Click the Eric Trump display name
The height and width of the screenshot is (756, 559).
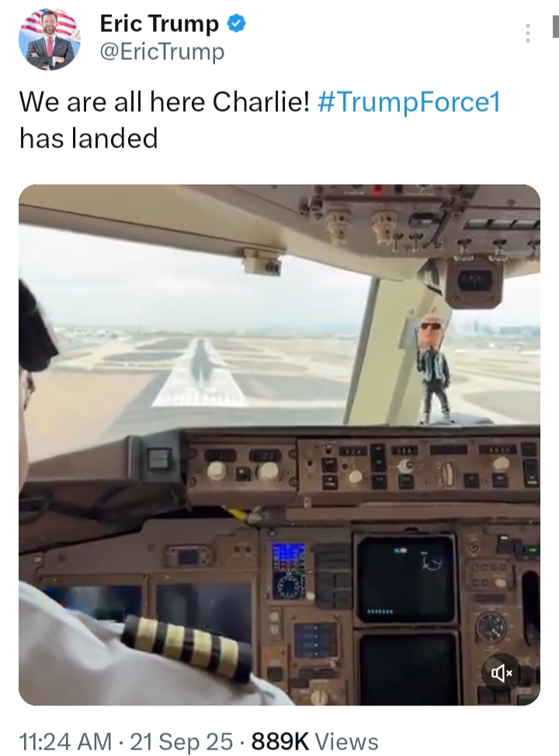coord(159,23)
